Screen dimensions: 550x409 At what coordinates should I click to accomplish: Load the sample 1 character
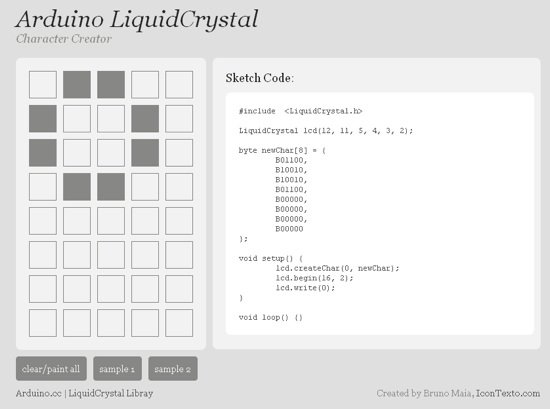[x=118, y=369]
